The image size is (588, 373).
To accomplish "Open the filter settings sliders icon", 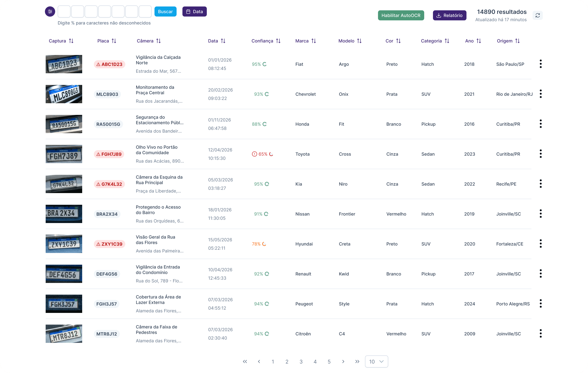I will (x=50, y=12).
